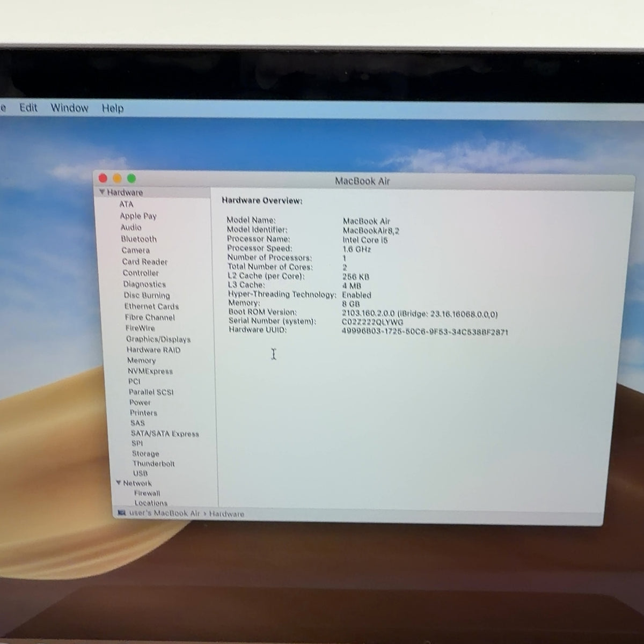Select FireWire in the sidebar
The height and width of the screenshot is (644, 644).
click(x=140, y=328)
